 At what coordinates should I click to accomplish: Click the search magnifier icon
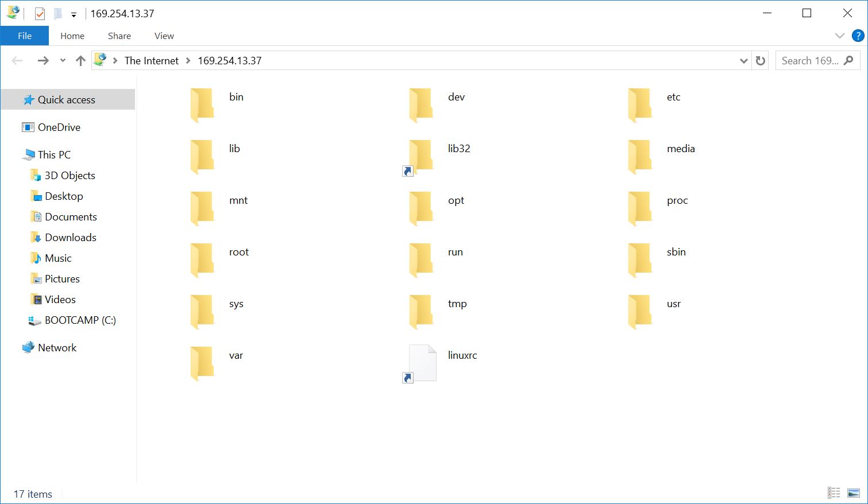point(848,60)
